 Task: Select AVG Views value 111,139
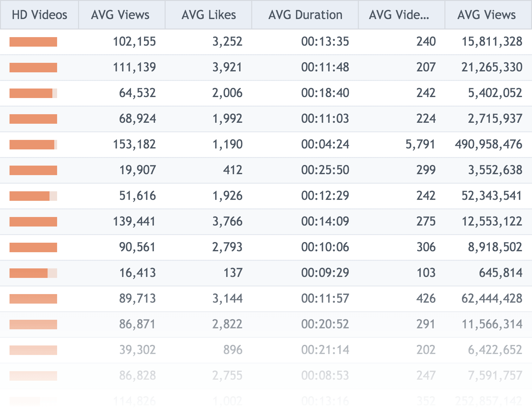point(135,67)
